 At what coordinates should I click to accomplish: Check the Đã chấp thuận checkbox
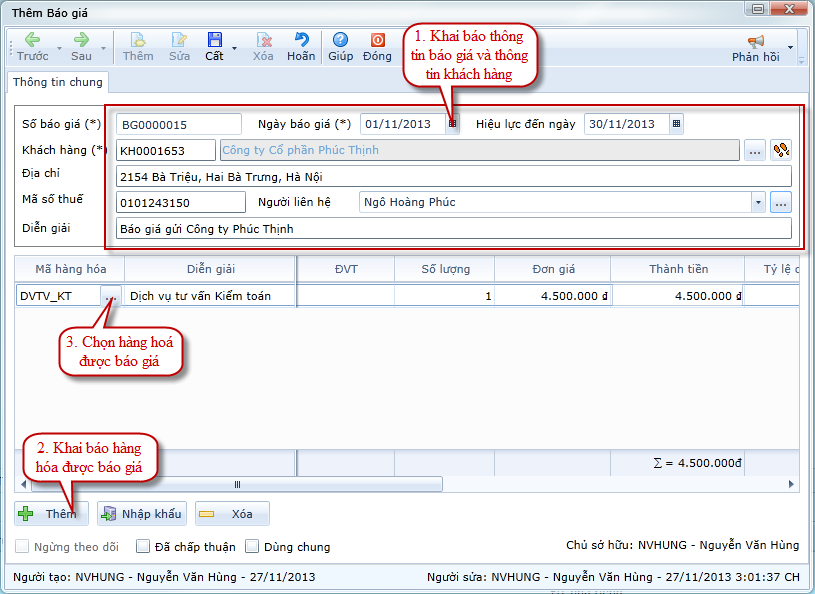[x=143, y=547]
